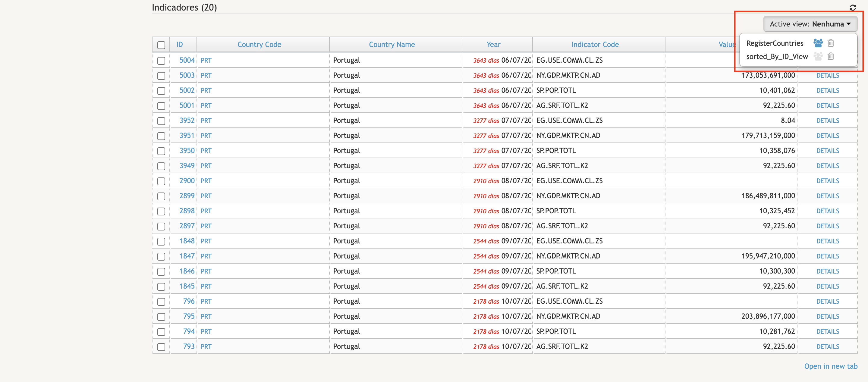Viewport: 868px width, 382px height.
Task: Delete the RegisterCountries view with its trash icon
Action: tap(831, 43)
